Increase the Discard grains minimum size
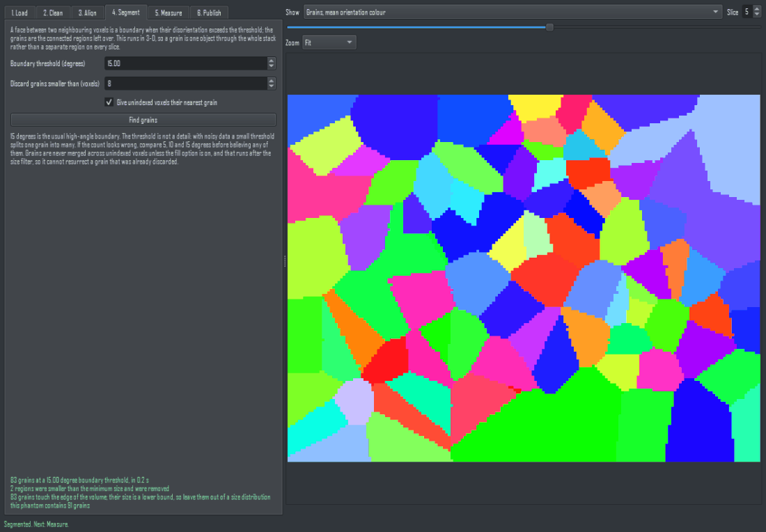The width and height of the screenshot is (766, 532). coord(272,81)
